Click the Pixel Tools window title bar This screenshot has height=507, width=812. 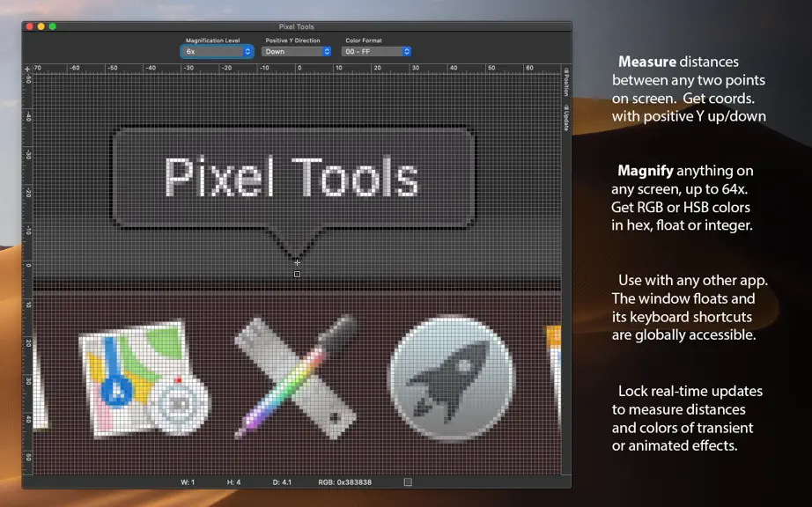coord(296,26)
